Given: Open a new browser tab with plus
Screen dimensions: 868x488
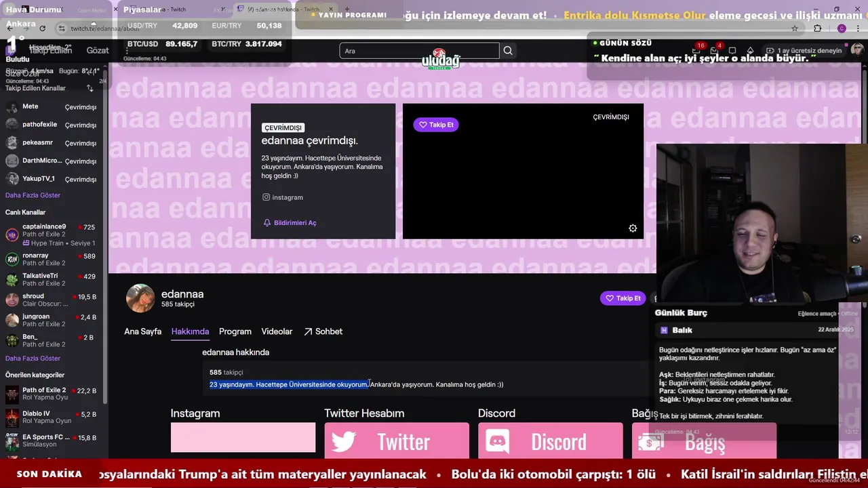Looking at the screenshot, I should point(347,9).
